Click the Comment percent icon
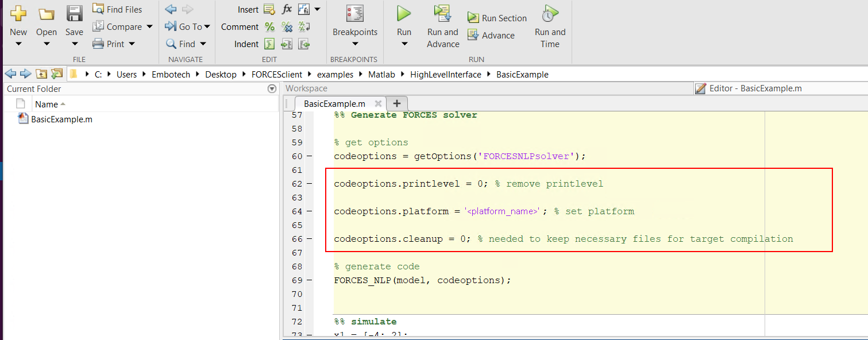 [x=269, y=27]
